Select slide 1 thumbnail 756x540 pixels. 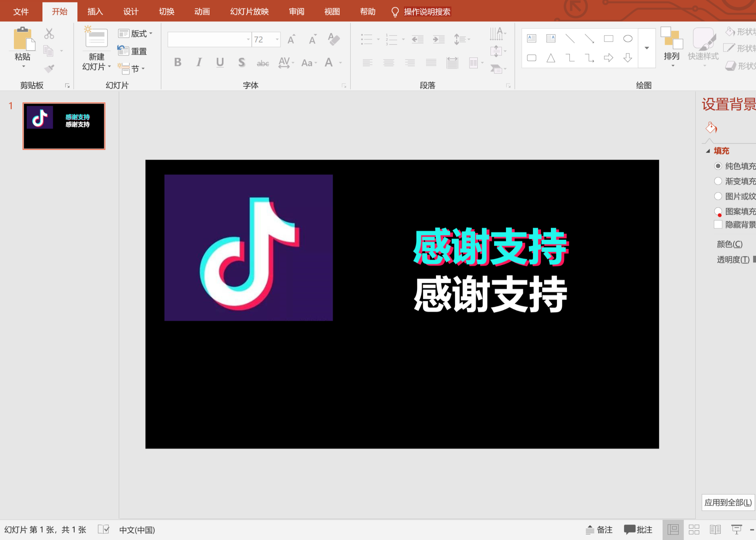(x=64, y=126)
